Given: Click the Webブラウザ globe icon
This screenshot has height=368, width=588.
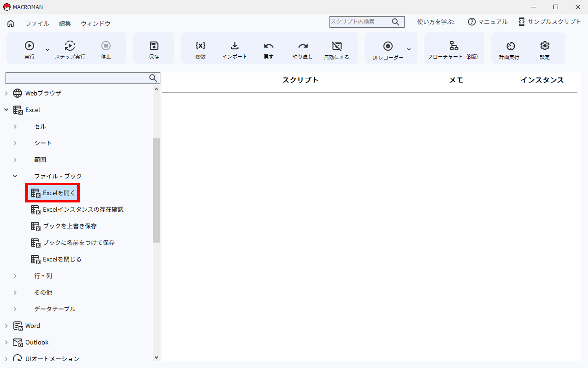Looking at the screenshot, I should (18, 93).
